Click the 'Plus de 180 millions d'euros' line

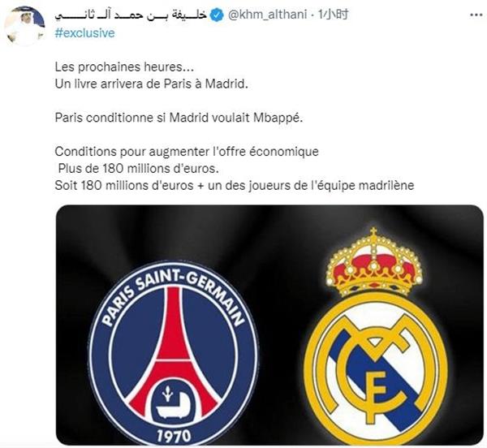(139, 168)
